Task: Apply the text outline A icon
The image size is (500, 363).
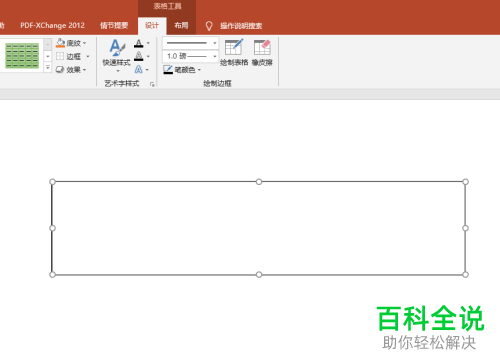Action: pos(139,56)
